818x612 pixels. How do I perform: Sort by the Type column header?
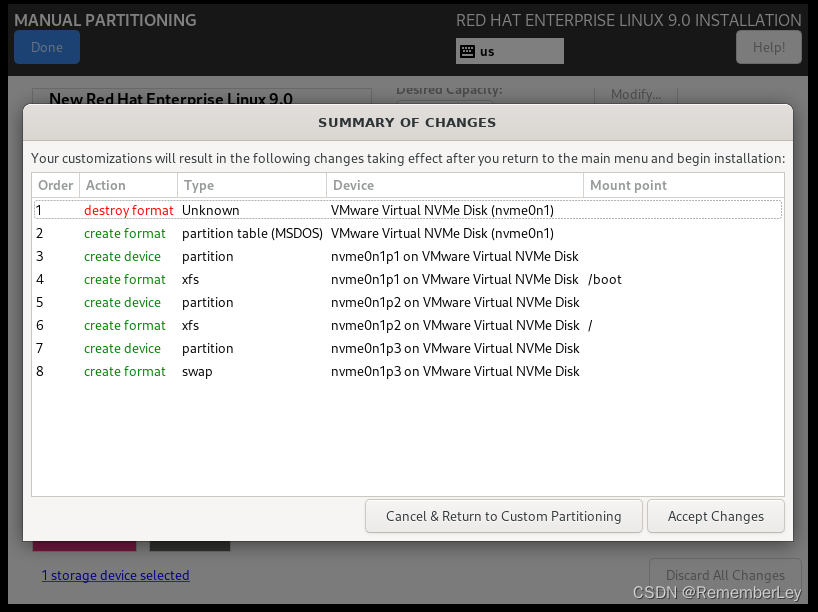point(252,185)
